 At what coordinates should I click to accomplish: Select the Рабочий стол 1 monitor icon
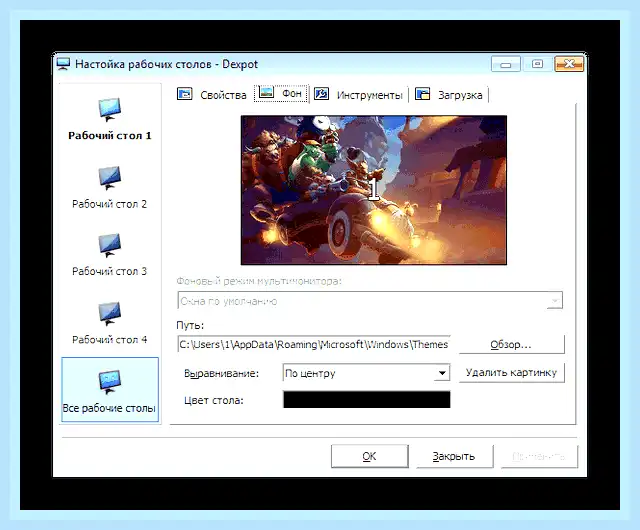[109, 109]
